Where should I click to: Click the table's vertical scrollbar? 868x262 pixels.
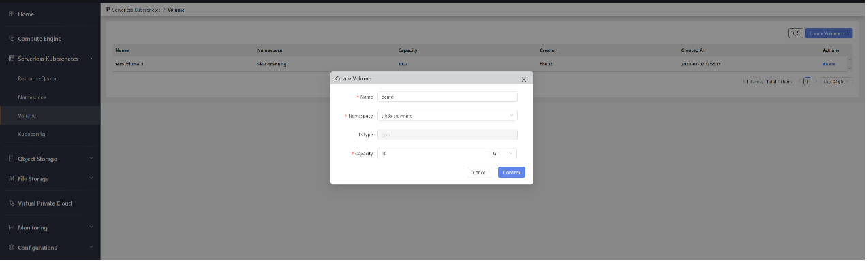[x=849, y=63]
